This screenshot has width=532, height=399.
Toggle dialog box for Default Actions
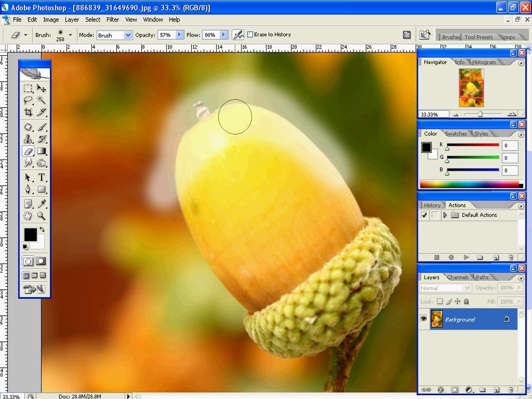pyautogui.click(x=435, y=215)
